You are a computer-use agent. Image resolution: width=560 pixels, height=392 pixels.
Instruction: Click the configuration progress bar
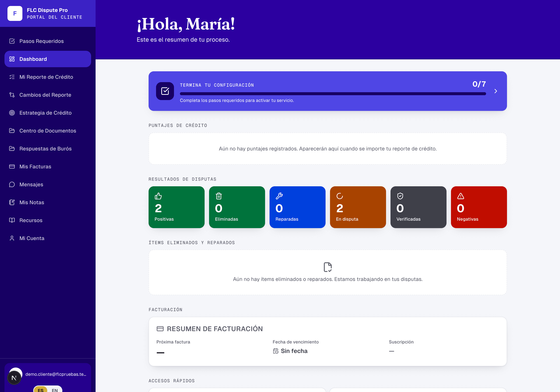(333, 94)
